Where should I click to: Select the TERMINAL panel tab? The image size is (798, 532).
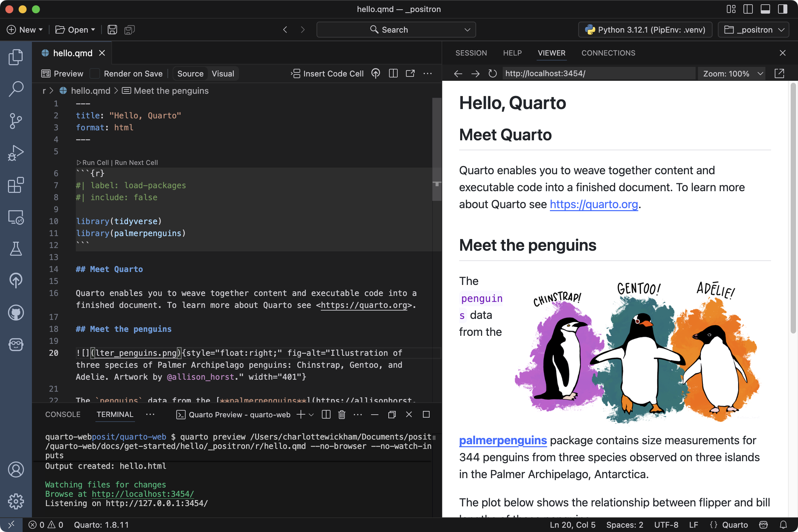click(115, 414)
